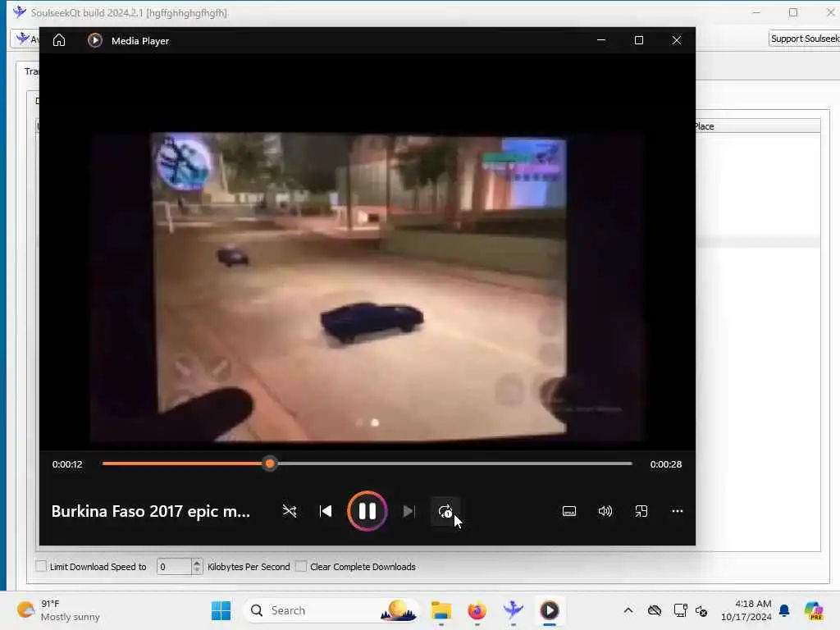
Task: Click Media Player taskbar icon
Action: tap(549, 610)
